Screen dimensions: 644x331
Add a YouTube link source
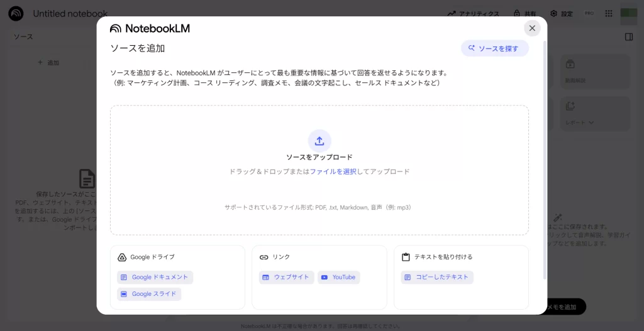(339, 277)
